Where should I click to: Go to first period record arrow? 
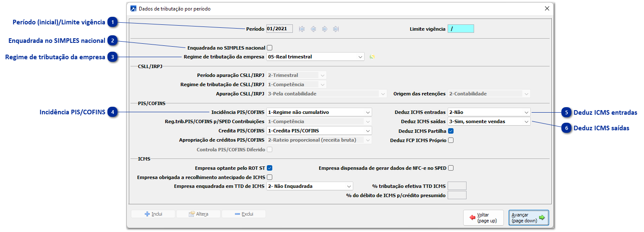pos(302,29)
